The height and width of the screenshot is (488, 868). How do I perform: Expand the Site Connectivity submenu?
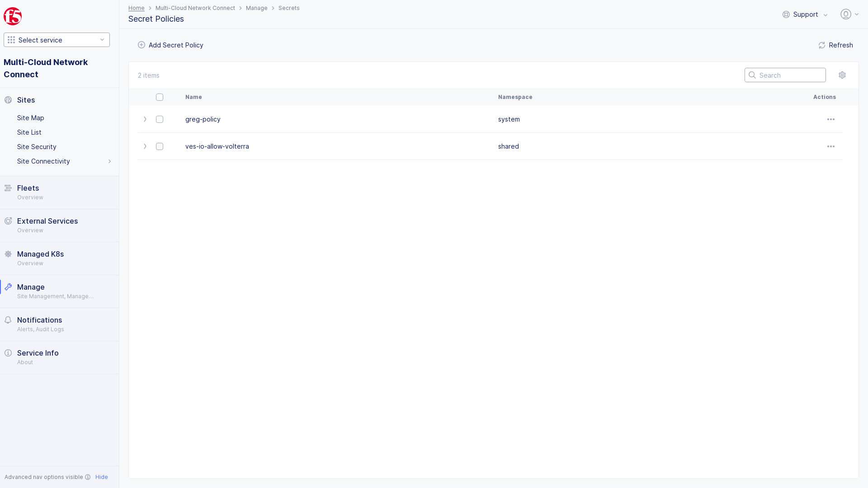109,161
